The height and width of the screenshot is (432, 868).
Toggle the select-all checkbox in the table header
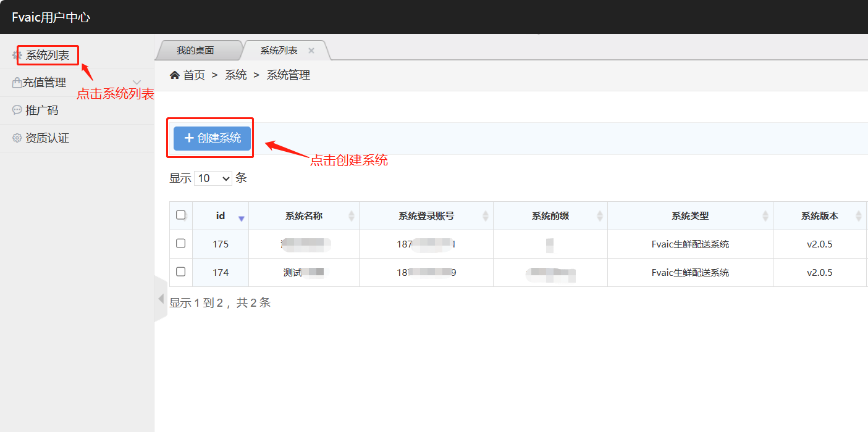[x=181, y=215]
